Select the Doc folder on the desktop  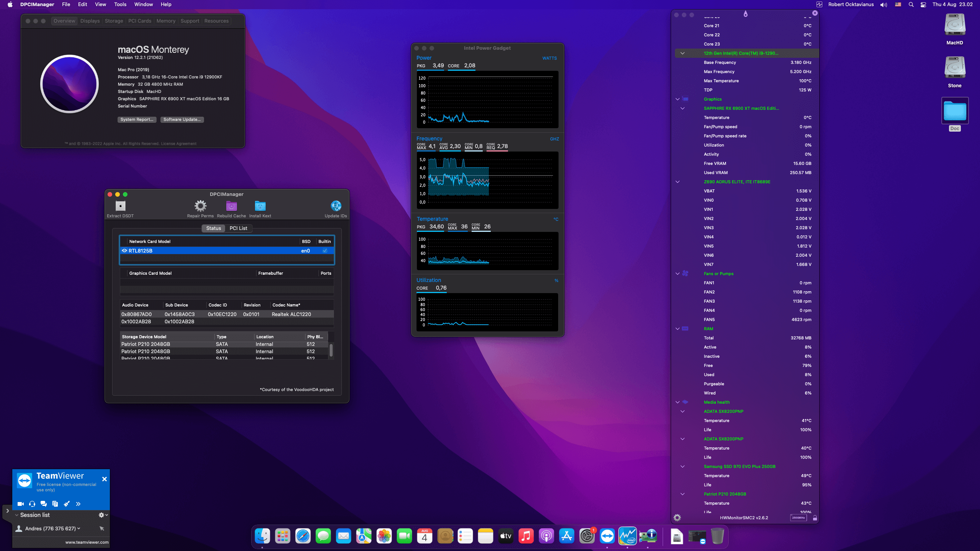pos(955,114)
